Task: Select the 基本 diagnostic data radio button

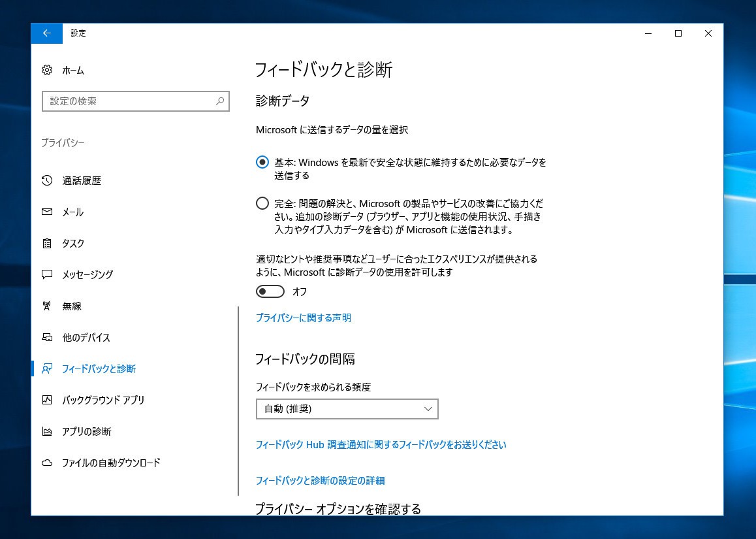Action: 262,162
